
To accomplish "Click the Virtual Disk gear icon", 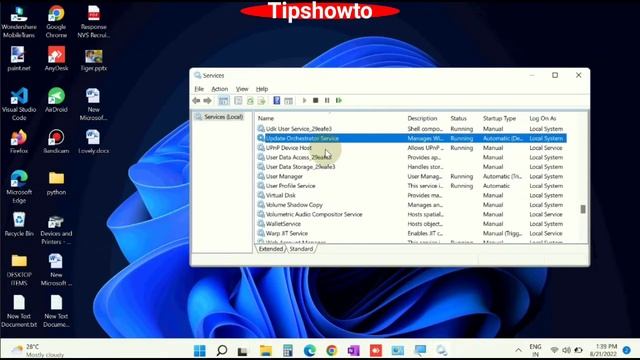I will tap(261, 195).
